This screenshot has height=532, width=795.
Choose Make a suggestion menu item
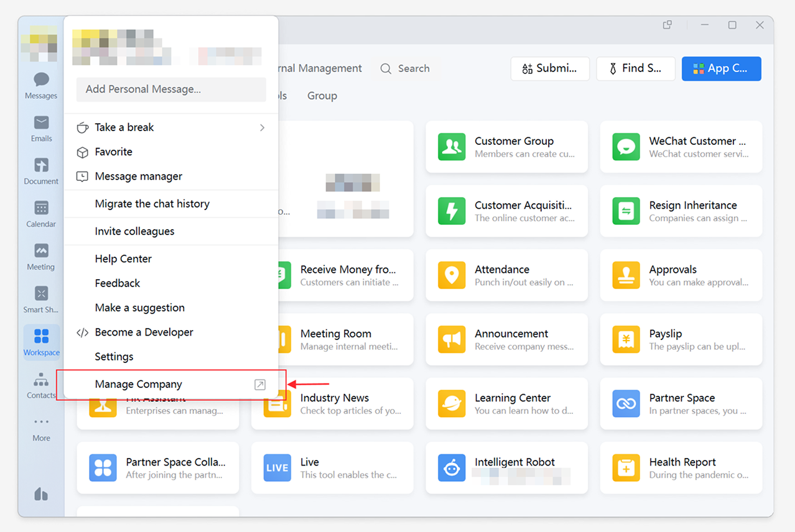pyautogui.click(x=171, y=308)
